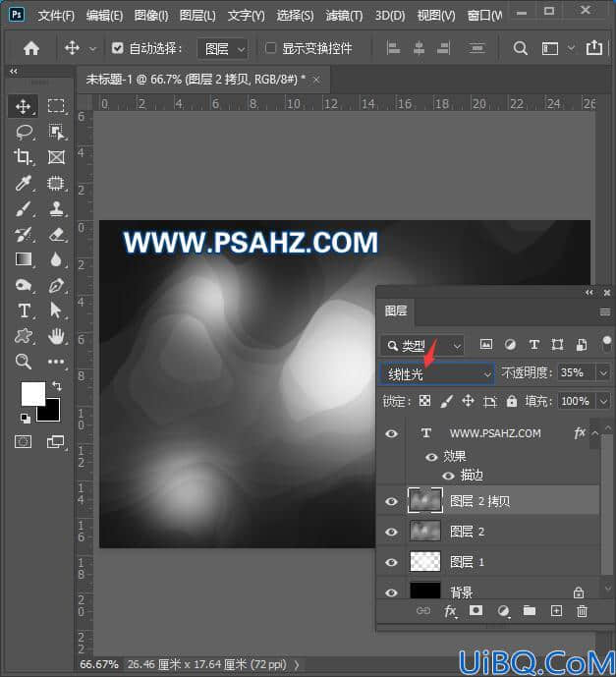Screen dimensions: 616x677
Task: Select the Move tool in toolbox
Action: pos(23,106)
